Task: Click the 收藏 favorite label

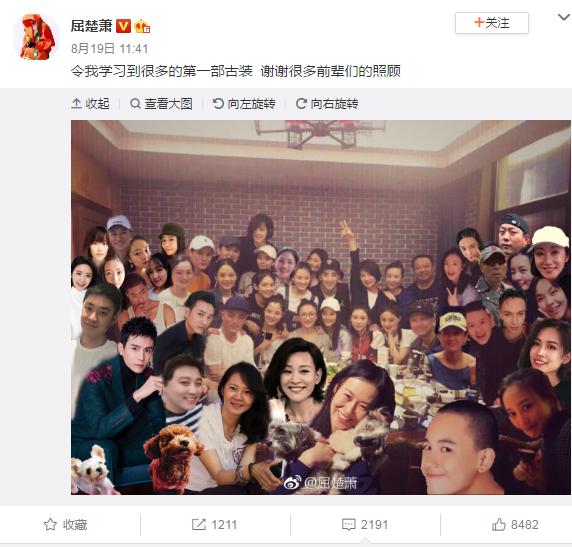Action: pos(75,524)
